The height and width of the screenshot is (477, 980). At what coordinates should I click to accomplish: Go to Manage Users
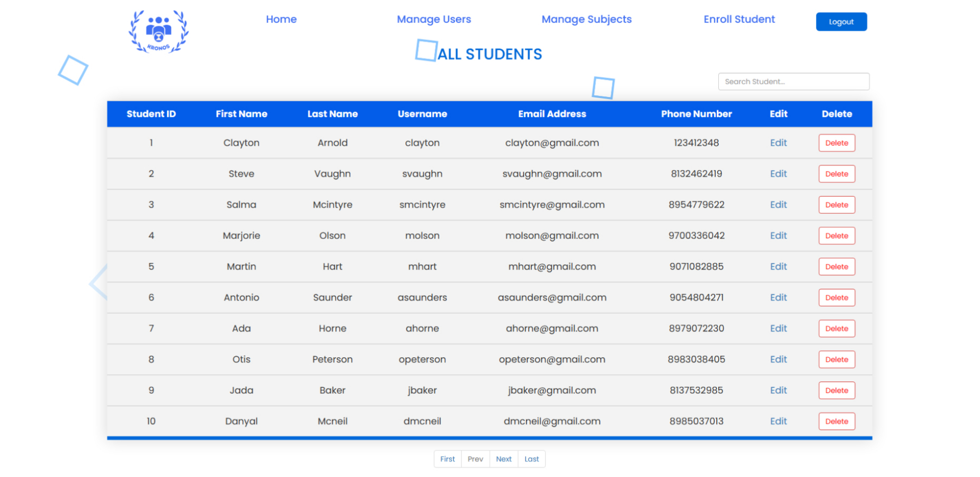433,20
